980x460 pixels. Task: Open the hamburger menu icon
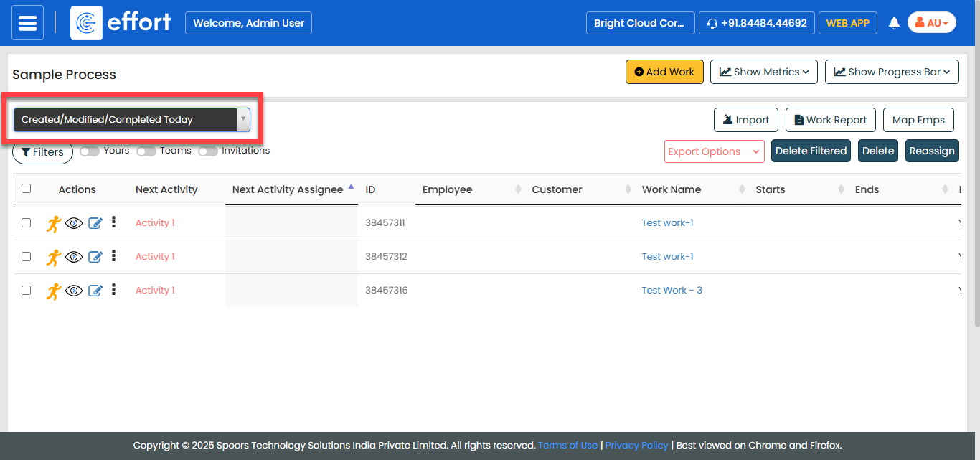click(27, 23)
